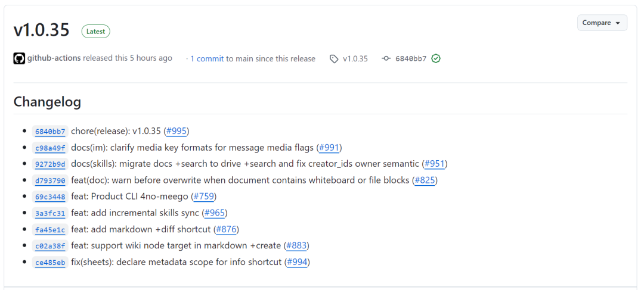The image size is (644, 290).
Task: Open pull request #876
Action: click(227, 229)
